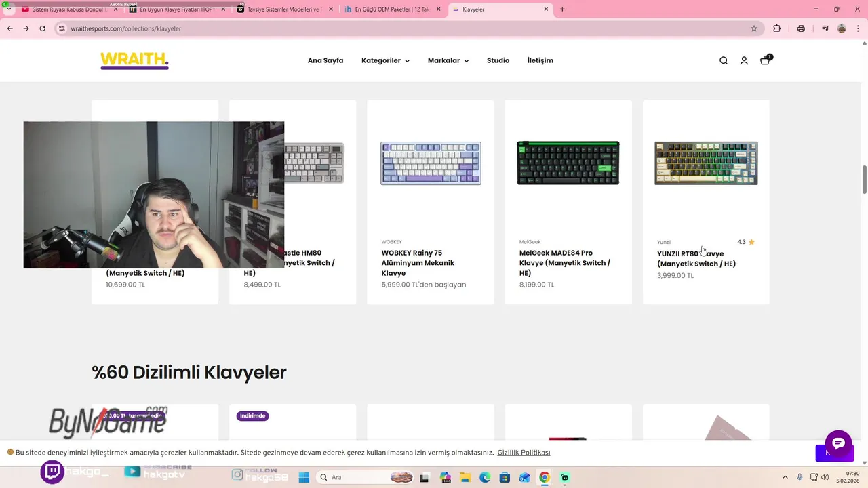868x488 pixels.
Task: Open WOBKEY Rainy 75 product title
Action: 418,263
